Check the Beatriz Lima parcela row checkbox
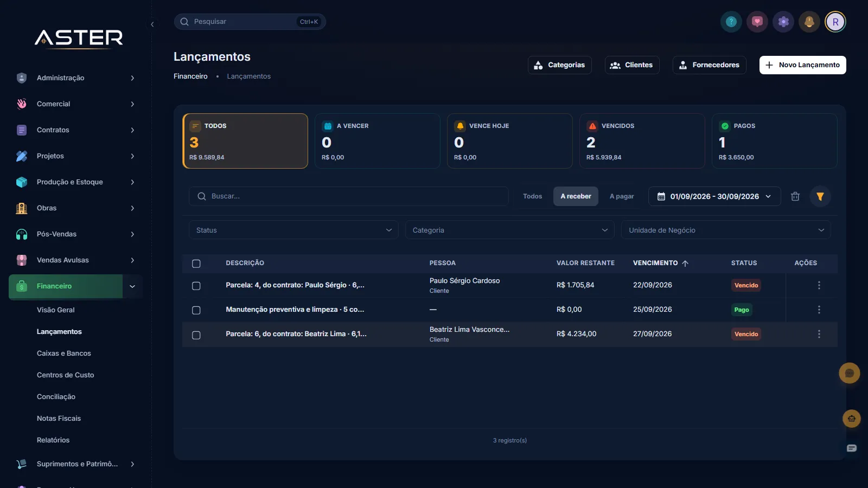This screenshot has width=868, height=488. [x=196, y=335]
